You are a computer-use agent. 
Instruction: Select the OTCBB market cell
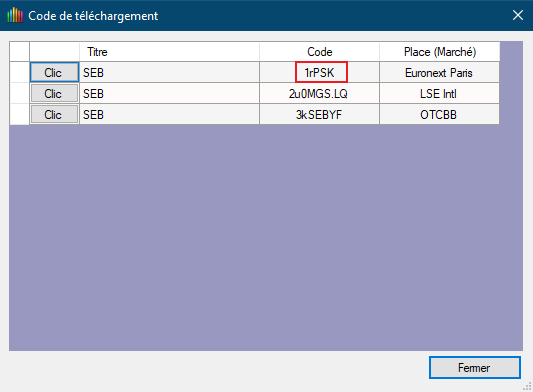pos(440,115)
